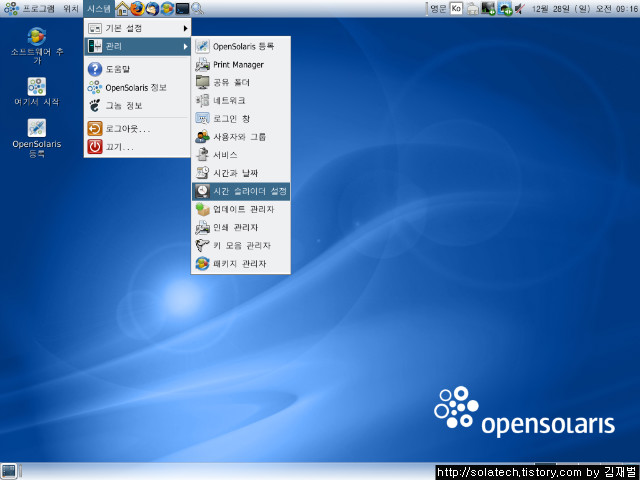Open the package update launcher in the panel
This screenshot has width=640, height=480.
(x=167, y=9)
